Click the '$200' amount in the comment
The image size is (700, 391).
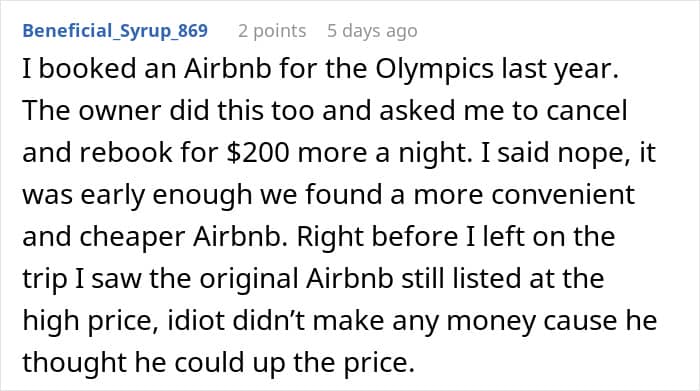[x=258, y=152]
